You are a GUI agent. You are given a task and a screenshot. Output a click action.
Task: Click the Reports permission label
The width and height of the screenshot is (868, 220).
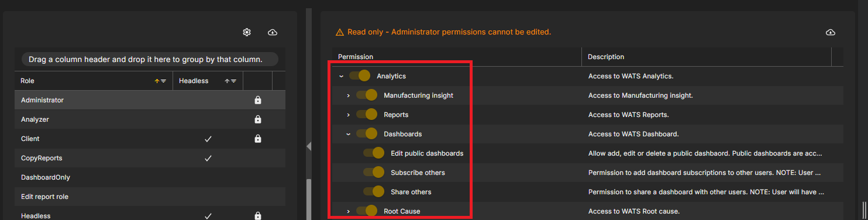coord(396,115)
